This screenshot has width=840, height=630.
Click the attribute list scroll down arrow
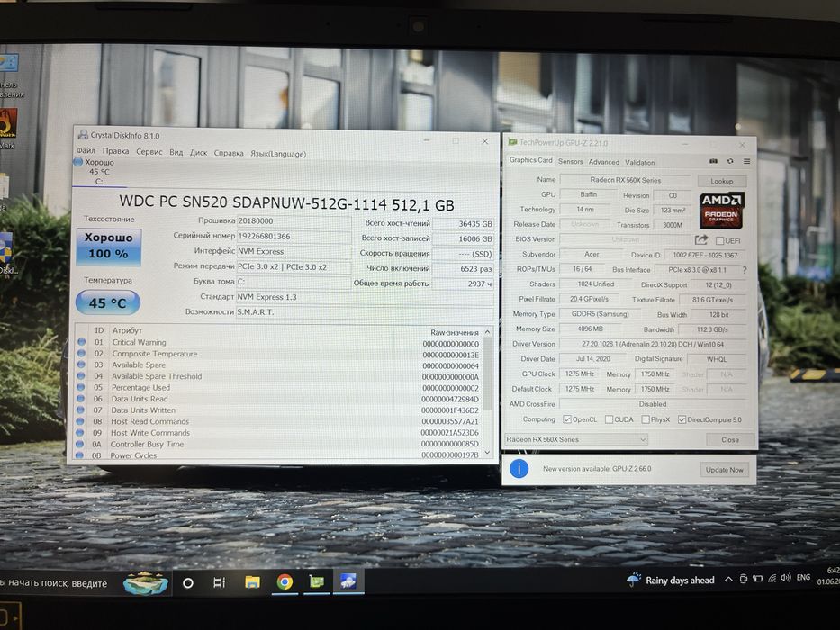click(x=487, y=453)
